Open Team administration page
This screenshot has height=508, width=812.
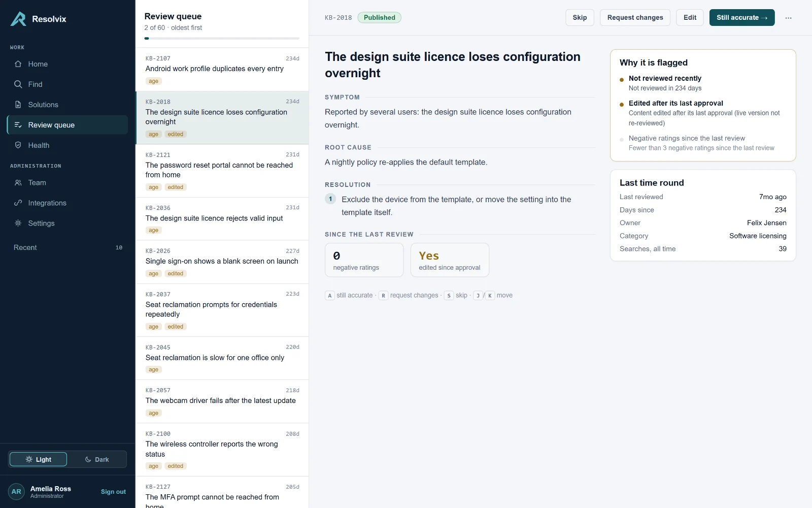pyautogui.click(x=67, y=182)
